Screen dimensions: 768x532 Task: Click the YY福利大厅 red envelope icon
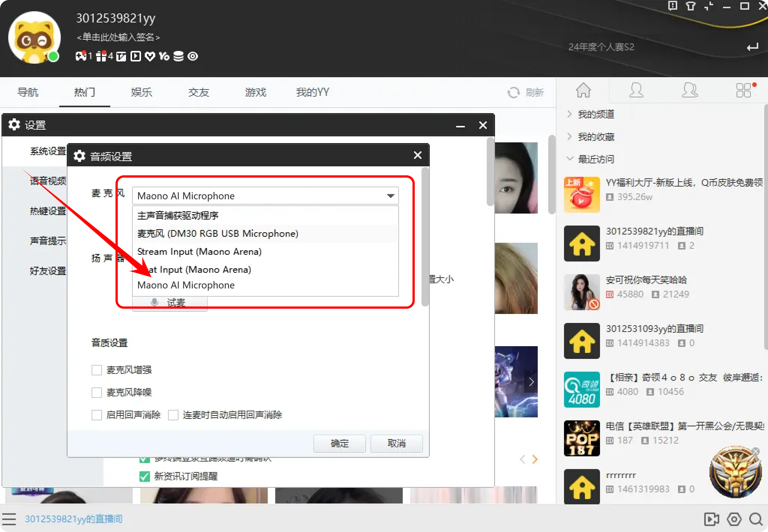[x=582, y=195]
